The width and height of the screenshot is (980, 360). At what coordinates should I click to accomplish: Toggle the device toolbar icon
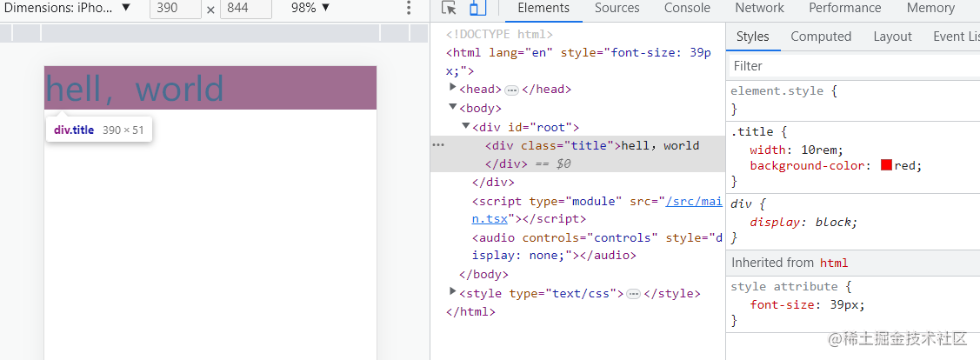[x=478, y=8]
